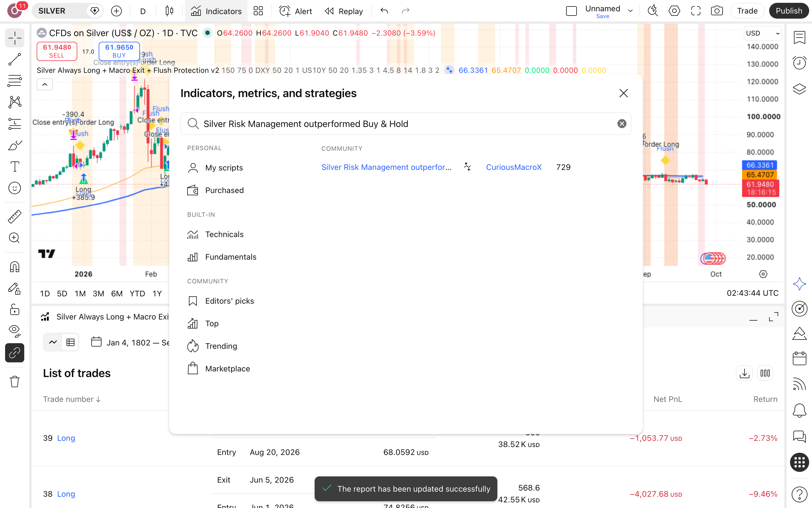812x508 pixels.
Task: Toggle lock all drawing tools
Action: click(14, 309)
